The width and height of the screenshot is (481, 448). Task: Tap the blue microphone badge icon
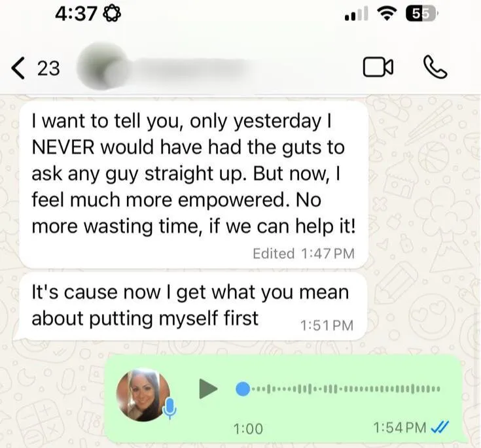tap(169, 409)
